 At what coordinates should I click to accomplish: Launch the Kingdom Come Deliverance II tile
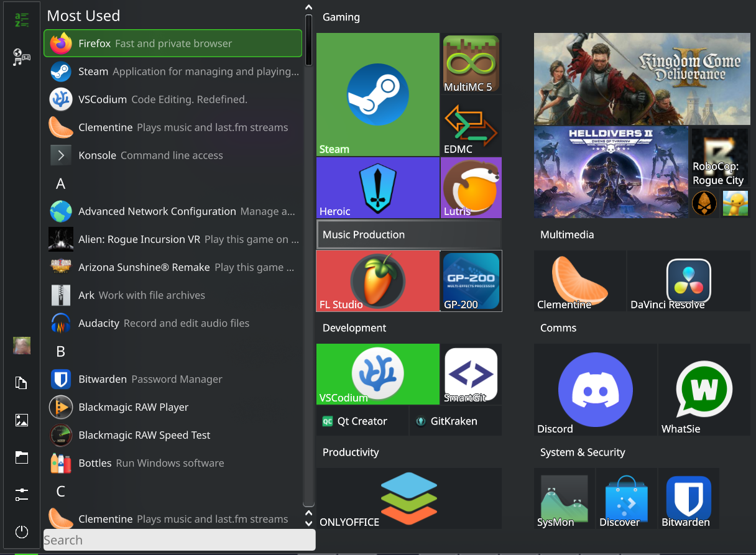click(642, 79)
